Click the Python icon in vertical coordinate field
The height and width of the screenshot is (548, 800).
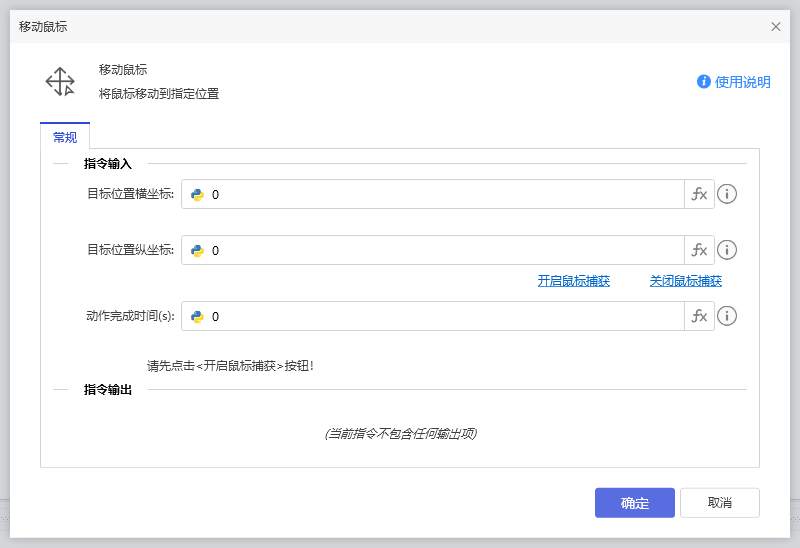point(198,251)
